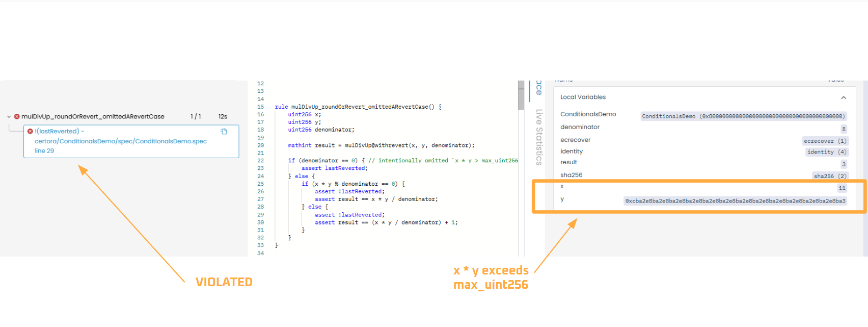Image resolution: width=868 pixels, height=327 pixels.
Task: Click the ConditionalsDemo address value chip
Action: click(743, 116)
